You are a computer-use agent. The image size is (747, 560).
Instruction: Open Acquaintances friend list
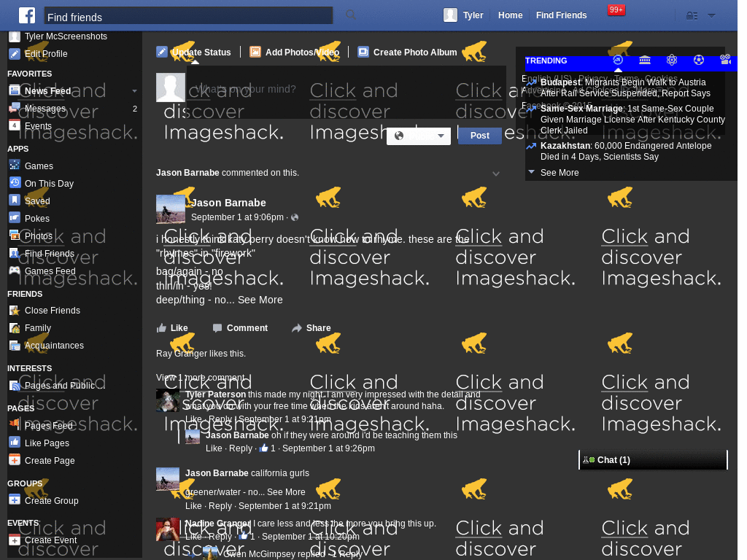pyautogui.click(x=54, y=345)
